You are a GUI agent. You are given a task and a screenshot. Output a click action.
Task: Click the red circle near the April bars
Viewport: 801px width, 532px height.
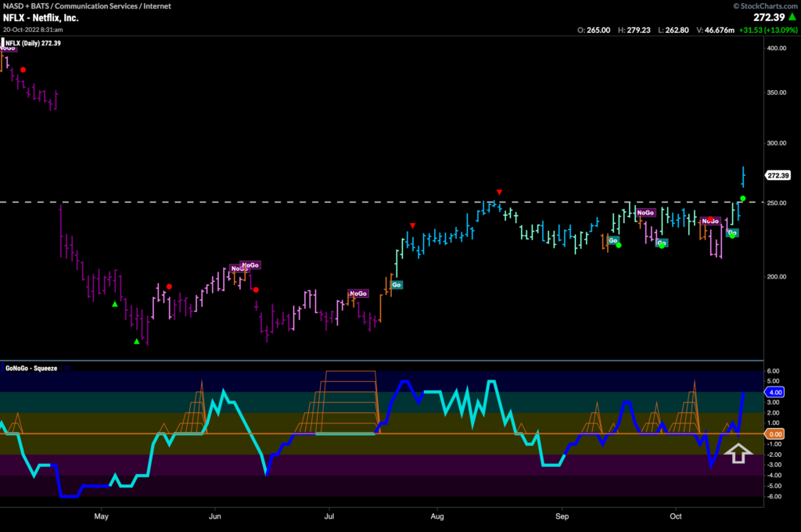coord(23,70)
